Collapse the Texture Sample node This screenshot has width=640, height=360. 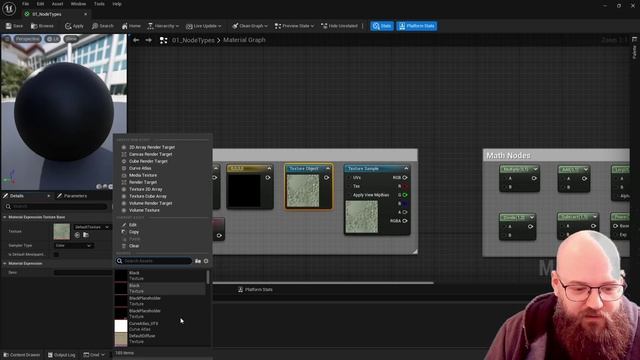point(406,169)
